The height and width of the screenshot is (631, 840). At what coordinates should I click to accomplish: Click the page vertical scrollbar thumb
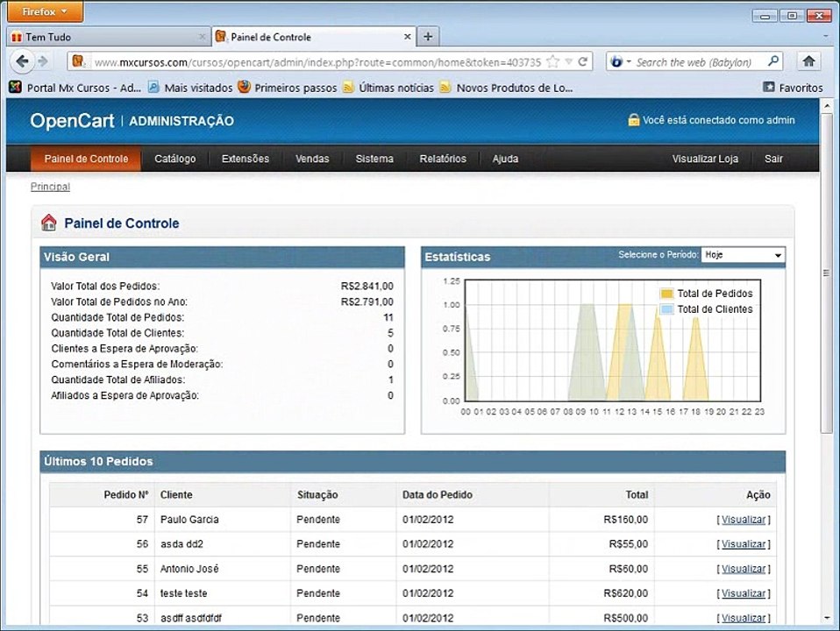tap(826, 272)
